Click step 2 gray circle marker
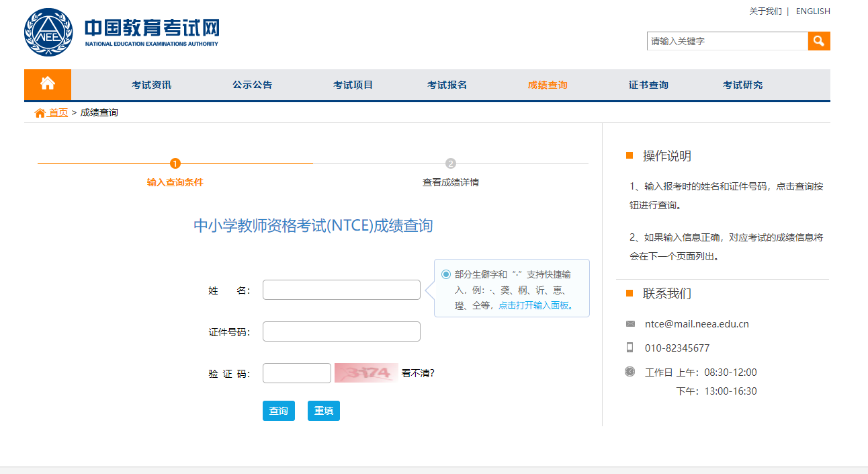The image size is (868, 474). 451,163
